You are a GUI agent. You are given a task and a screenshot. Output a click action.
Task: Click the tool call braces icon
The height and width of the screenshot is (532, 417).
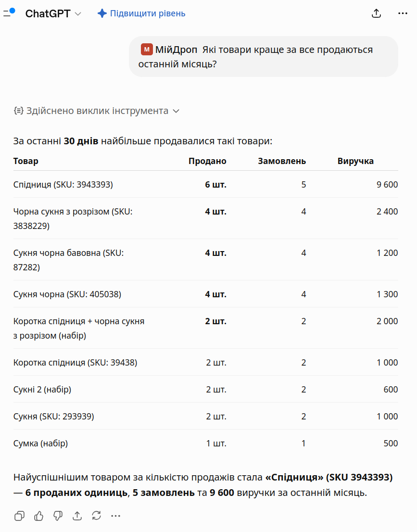pyautogui.click(x=19, y=111)
